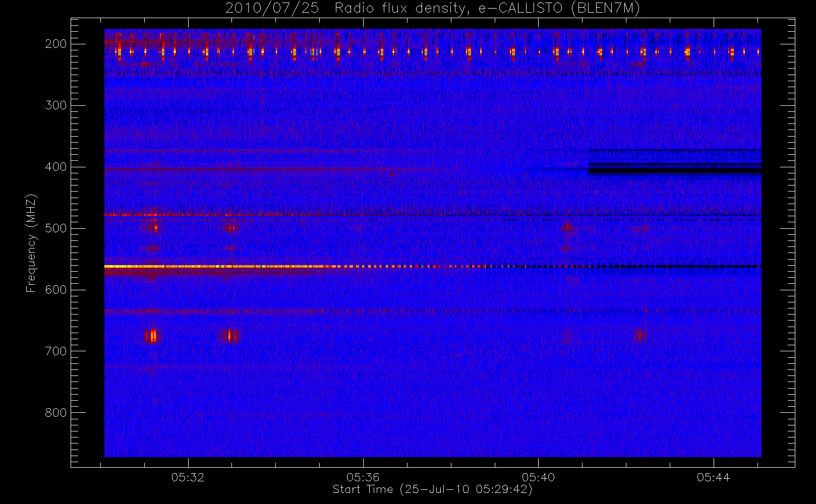Click the black band near 405 MHz

click(x=675, y=171)
